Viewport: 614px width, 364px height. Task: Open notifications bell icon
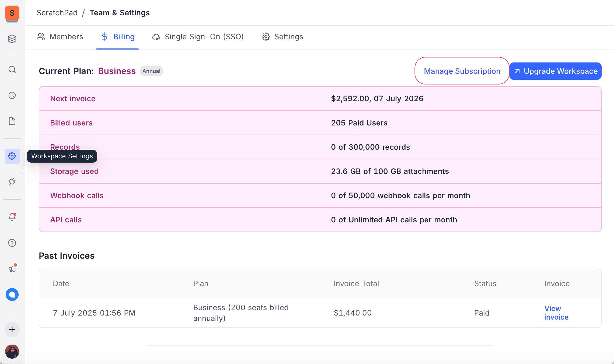(x=12, y=217)
